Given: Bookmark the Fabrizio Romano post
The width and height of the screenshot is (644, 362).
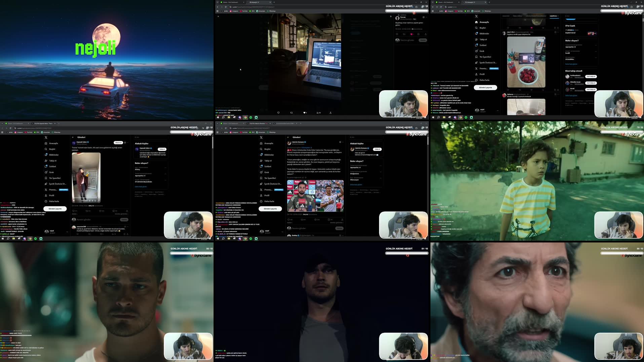Looking at the screenshot, I should click(329, 220).
